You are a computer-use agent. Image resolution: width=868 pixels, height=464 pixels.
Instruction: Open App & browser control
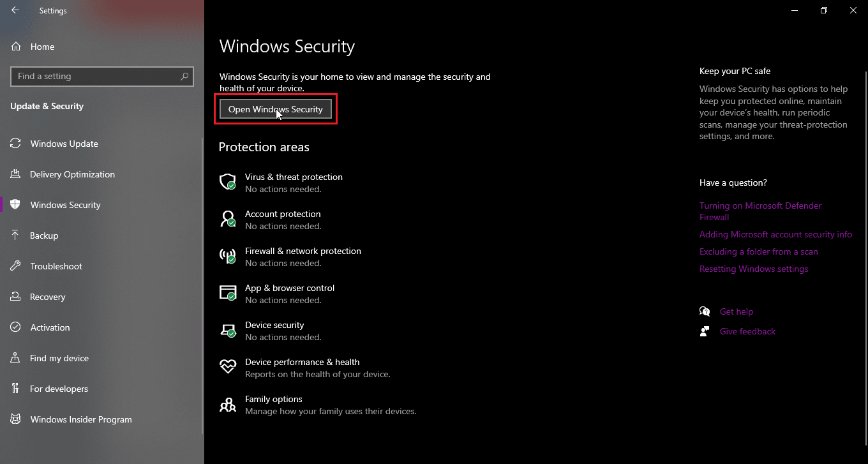290,288
